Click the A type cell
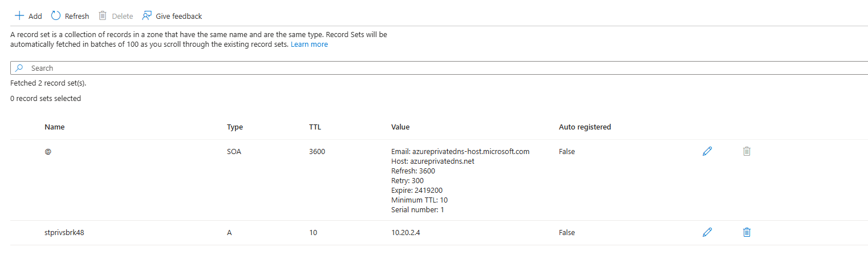 [x=229, y=233]
